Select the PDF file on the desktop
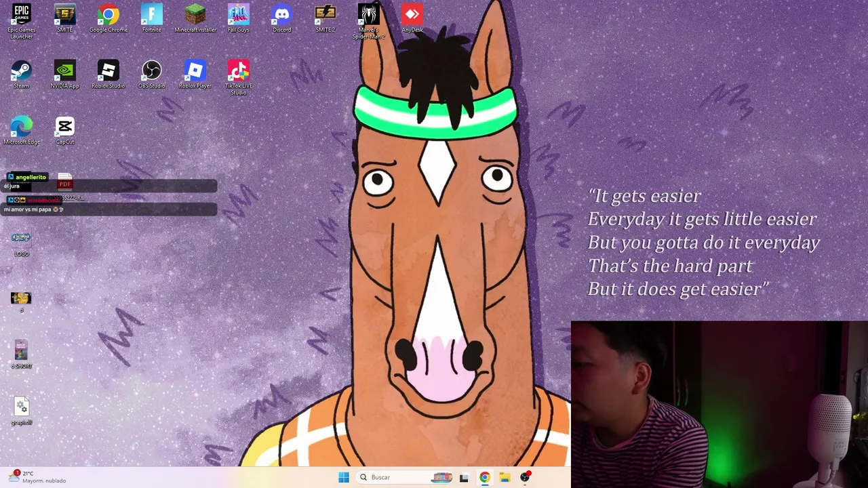 tap(65, 186)
